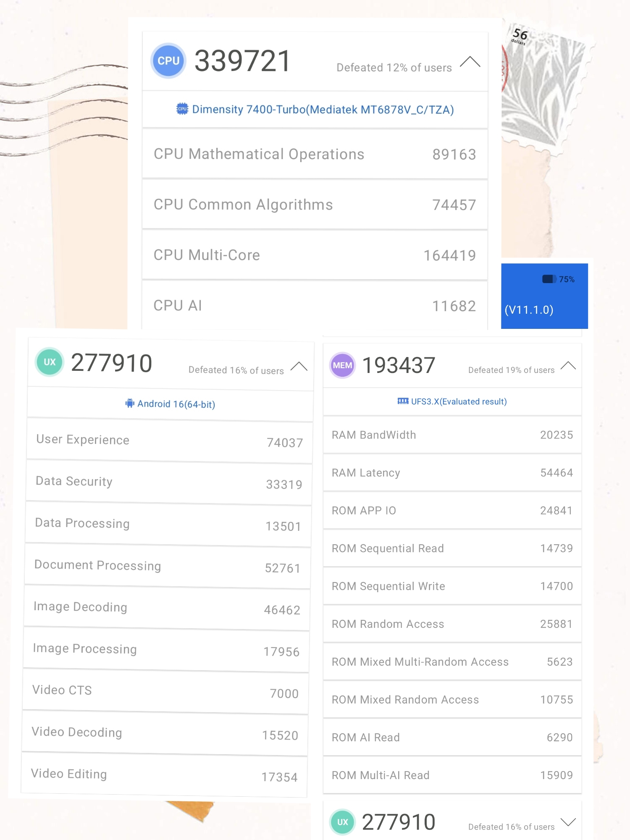Select the CPU Multi-Core row
Image resolution: width=630 pixels, height=840 pixels.
(x=315, y=255)
